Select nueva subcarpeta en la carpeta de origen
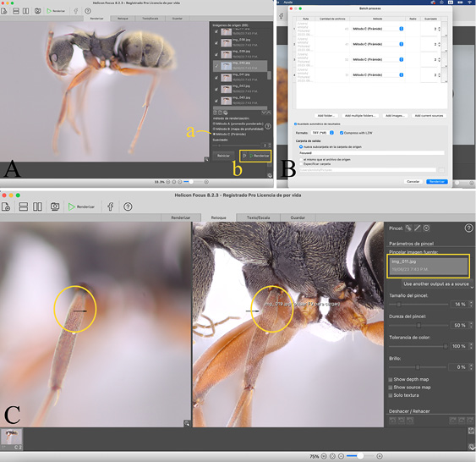The image size is (476, 462). (301, 146)
